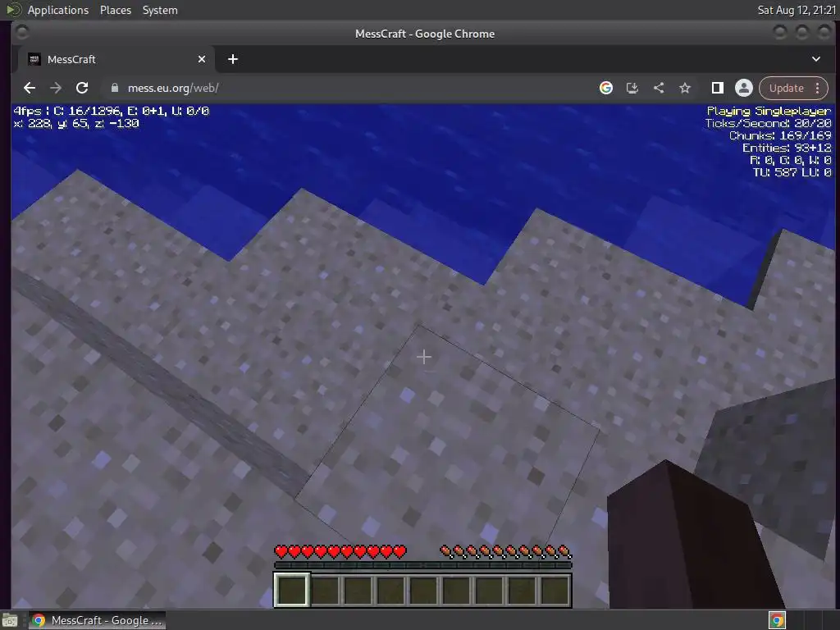
Task: Click the experience bar above hotbar
Action: point(423,565)
